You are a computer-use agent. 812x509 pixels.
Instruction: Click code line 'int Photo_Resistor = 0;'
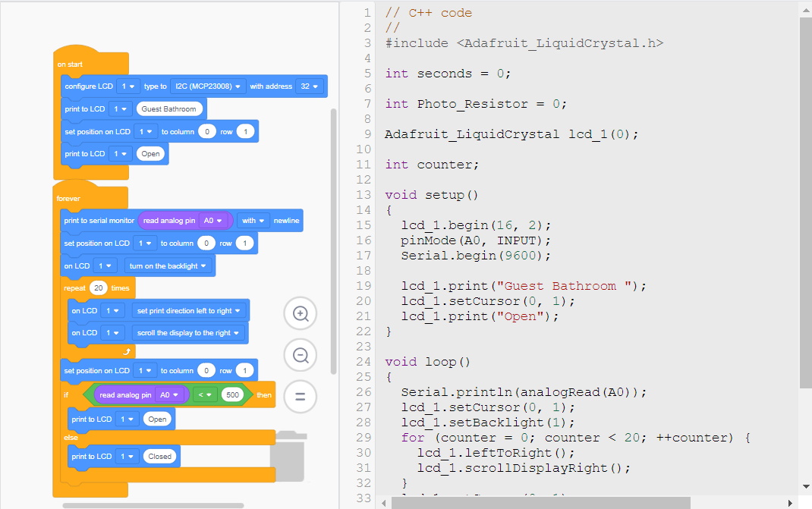[x=476, y=104]
